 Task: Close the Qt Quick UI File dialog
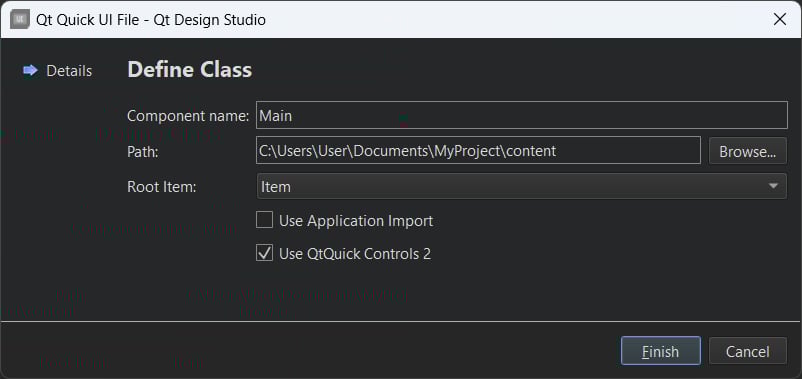point(779,19)
